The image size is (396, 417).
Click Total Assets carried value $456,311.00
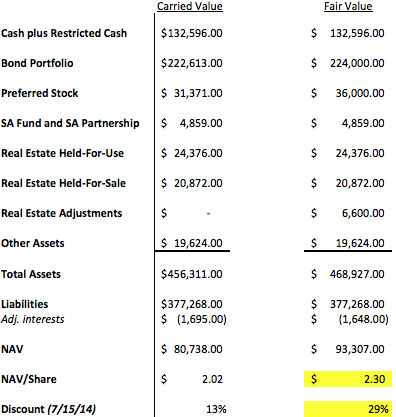[192, 274]
